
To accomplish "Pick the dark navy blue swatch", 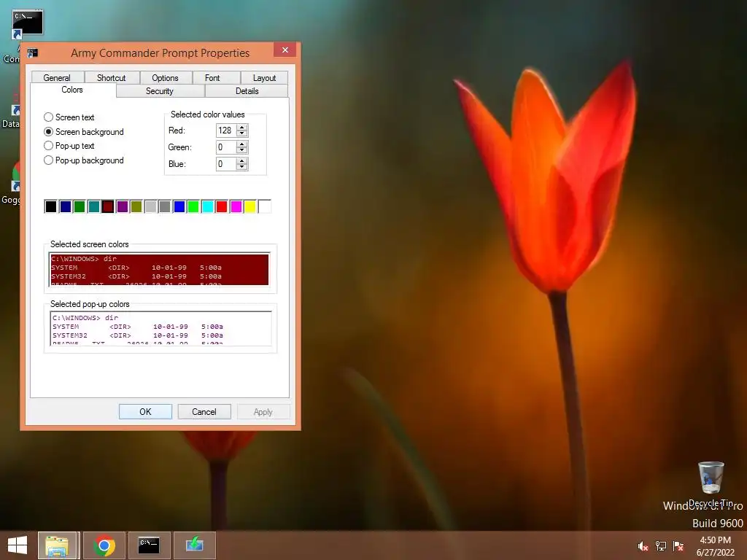I will click(x=65, y=206).
